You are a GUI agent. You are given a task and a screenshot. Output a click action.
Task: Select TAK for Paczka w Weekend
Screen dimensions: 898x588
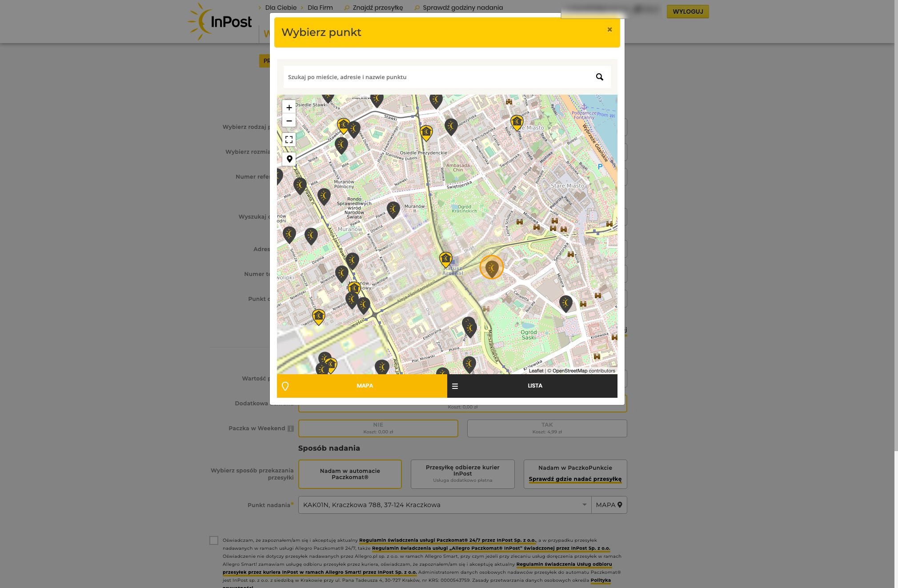547,428
